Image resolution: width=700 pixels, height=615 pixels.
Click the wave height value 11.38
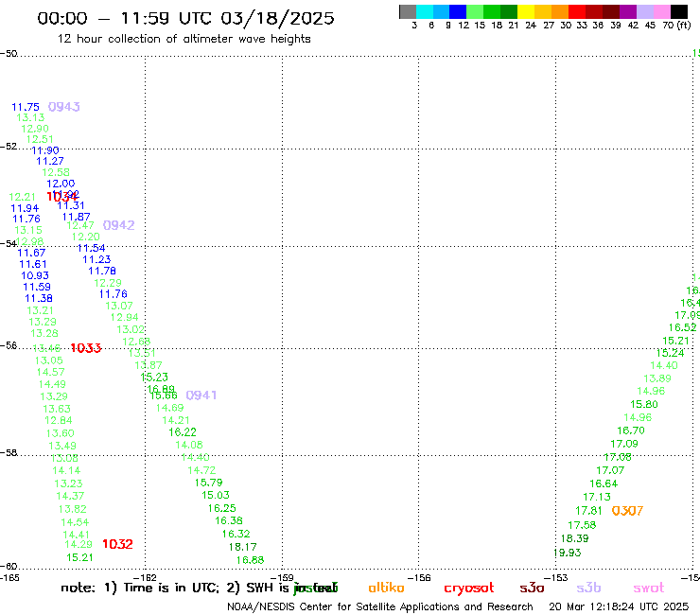[39, 298]
